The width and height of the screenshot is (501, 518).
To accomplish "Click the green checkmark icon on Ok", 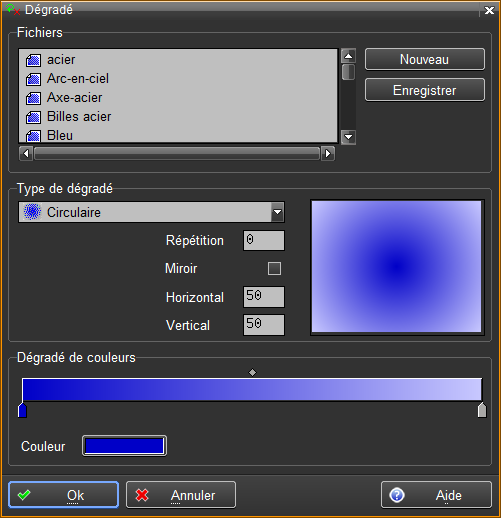I will pyautogui.click(x=24, y=495).
